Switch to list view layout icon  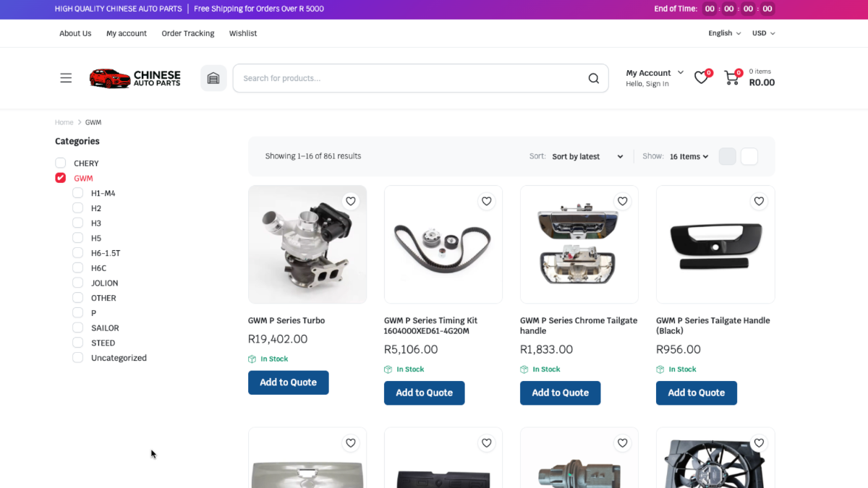pyautogui.click(x=749, y=155)
